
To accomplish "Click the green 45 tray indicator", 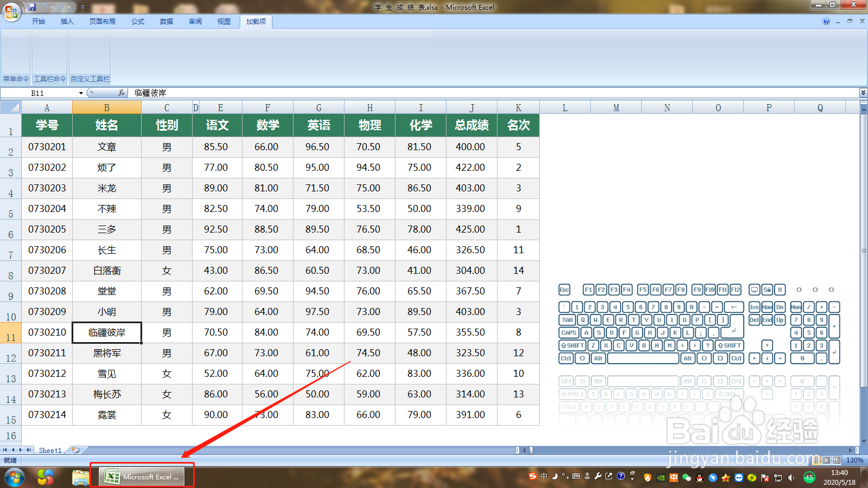I will tap(809, 477).
